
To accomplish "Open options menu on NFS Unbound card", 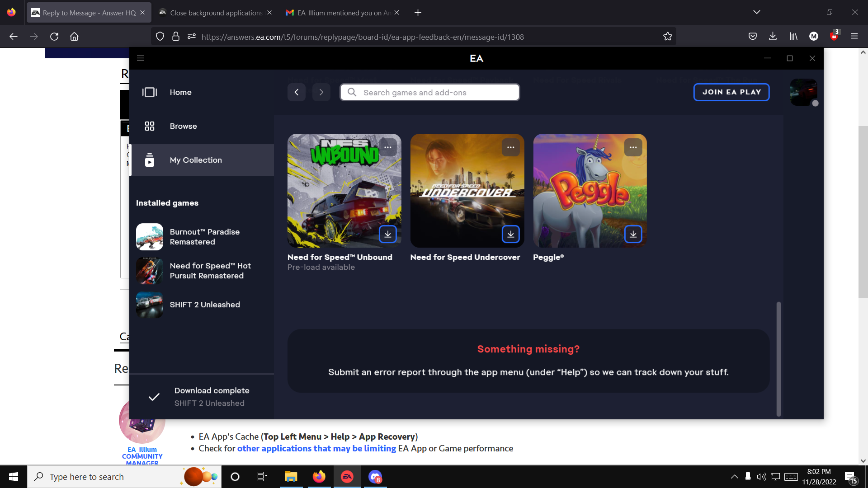I will point(388,147).
